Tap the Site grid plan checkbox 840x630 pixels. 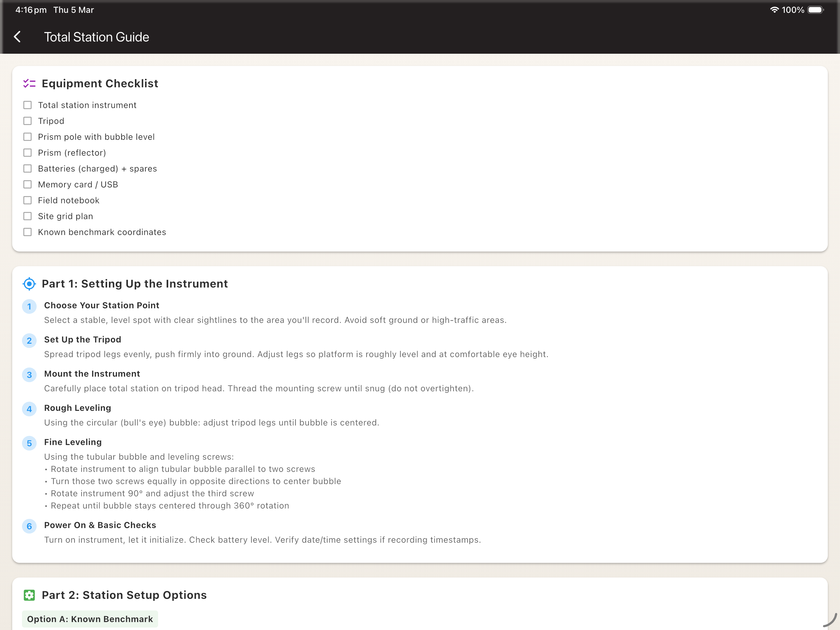[x=27, y=216]
